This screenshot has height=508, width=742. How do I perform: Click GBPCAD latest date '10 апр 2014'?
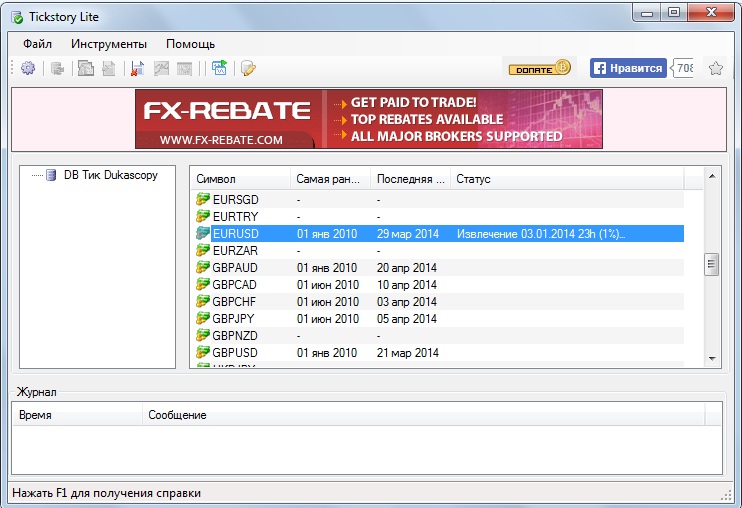point(406,285)
